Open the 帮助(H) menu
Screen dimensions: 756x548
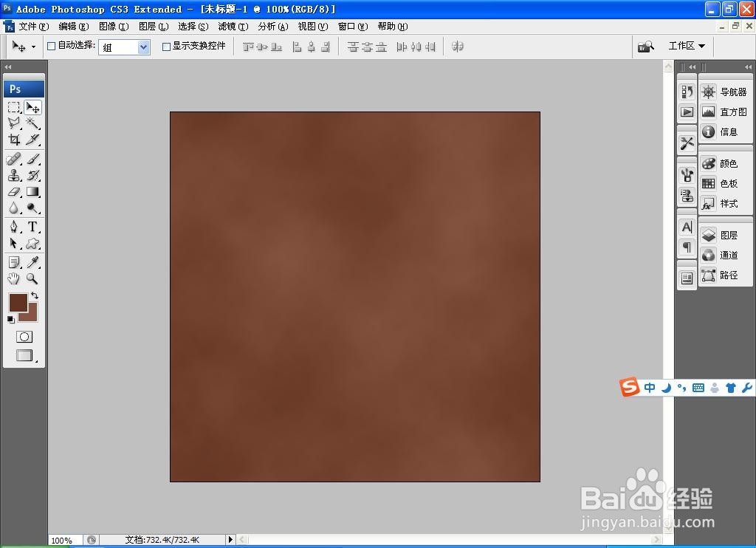393,27
